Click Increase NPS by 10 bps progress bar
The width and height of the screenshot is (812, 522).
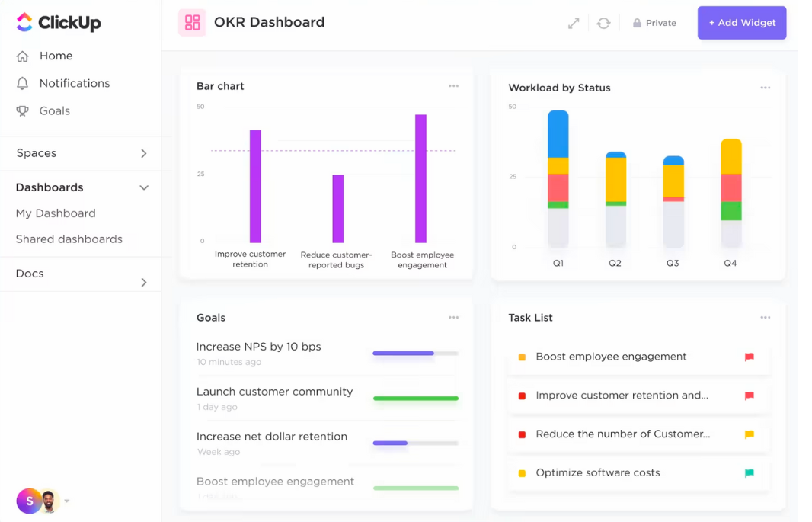415,354
